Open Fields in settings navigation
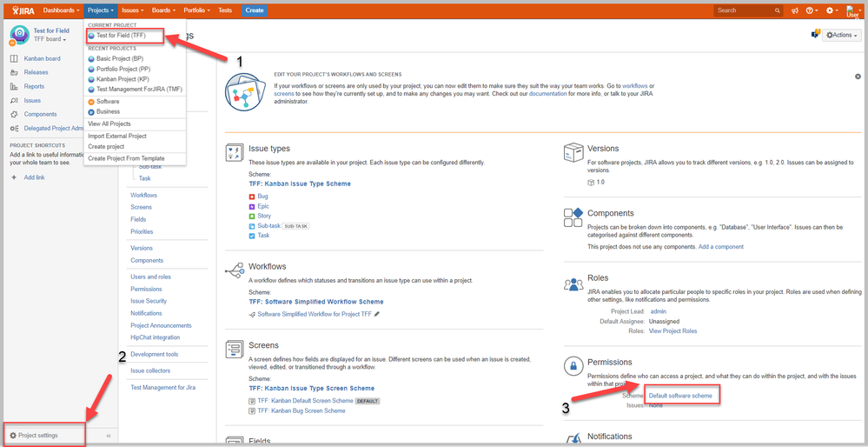868x447 pixels. tap(138, 219)
